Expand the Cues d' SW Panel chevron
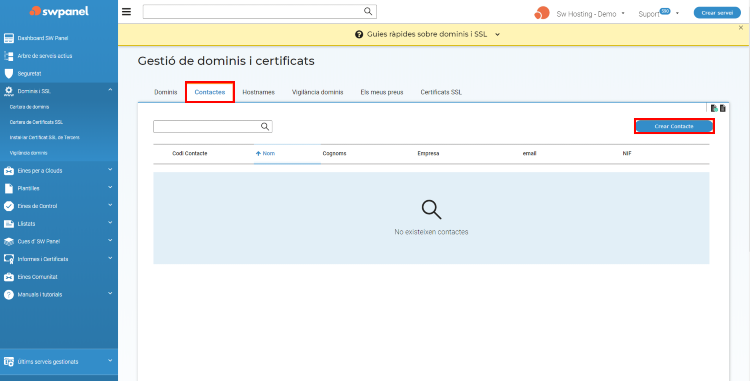 pyautogui.click(x=110, y=240)
